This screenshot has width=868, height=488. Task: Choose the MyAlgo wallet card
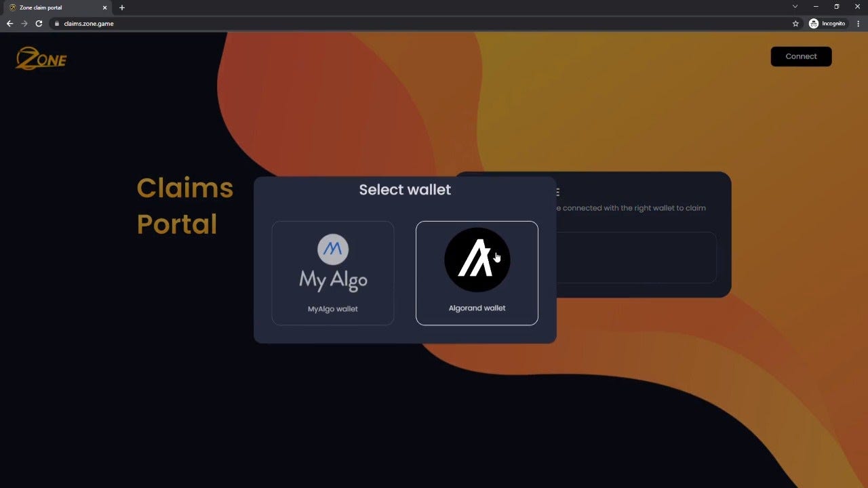click(x=333, y=273)
